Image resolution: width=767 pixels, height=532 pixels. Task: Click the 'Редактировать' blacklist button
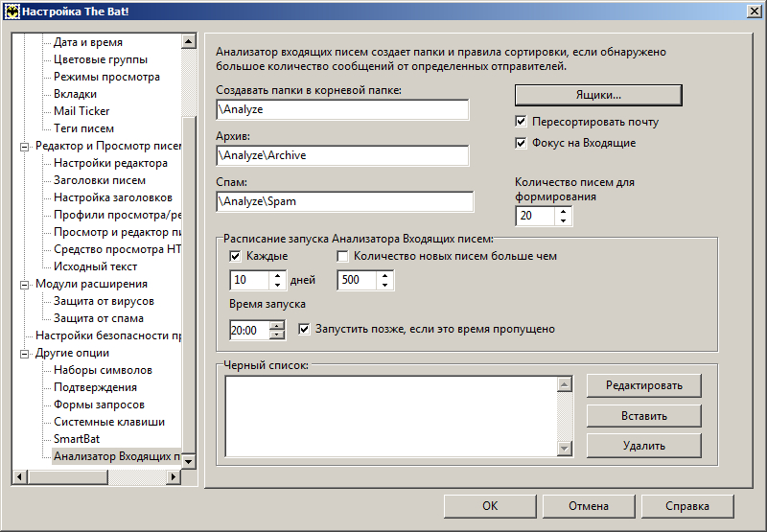point(643,385)
